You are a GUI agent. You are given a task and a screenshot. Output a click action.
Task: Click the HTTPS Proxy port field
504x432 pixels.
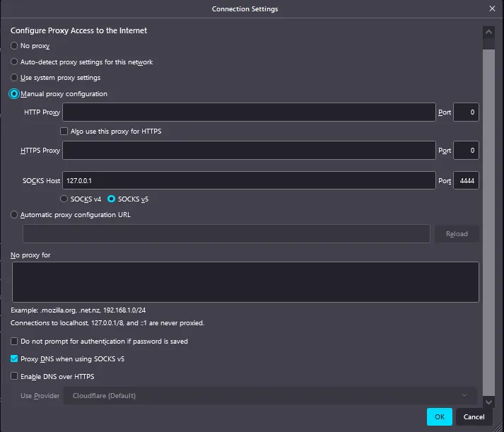tap(466, 151)
